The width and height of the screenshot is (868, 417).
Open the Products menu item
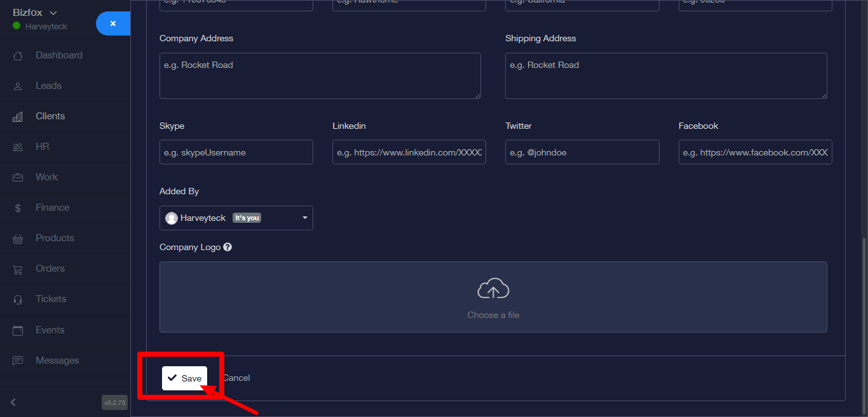55,238
